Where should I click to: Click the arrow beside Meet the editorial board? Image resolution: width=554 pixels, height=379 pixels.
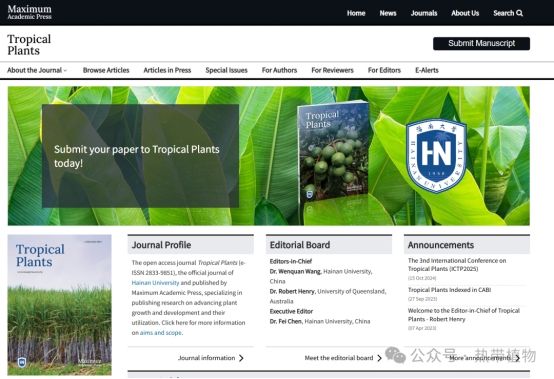pos(379,358)
